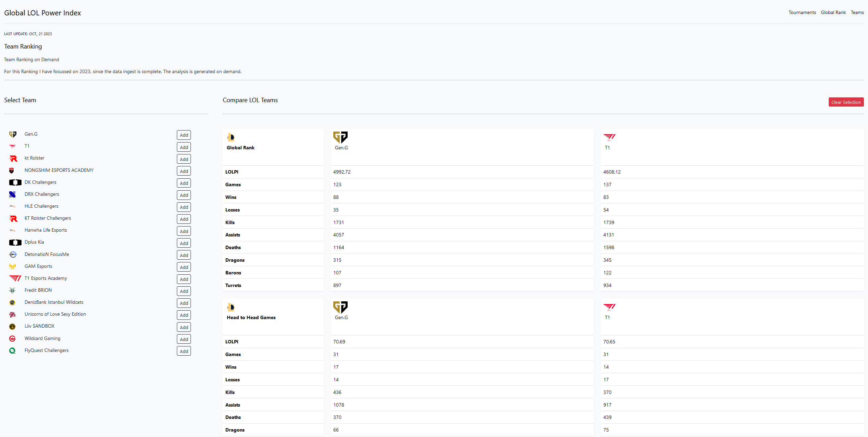
Task: Click the T1 Esports Academy logo
Action: pyautogui.click(x=15, y=278)
